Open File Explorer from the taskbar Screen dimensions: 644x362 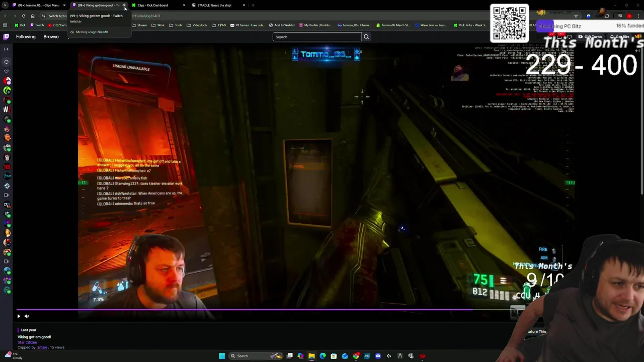point(311,356)
